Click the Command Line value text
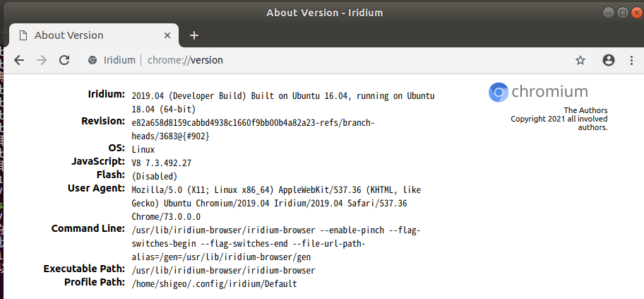This screenshot has height=299, width=644. pos(276,243)
